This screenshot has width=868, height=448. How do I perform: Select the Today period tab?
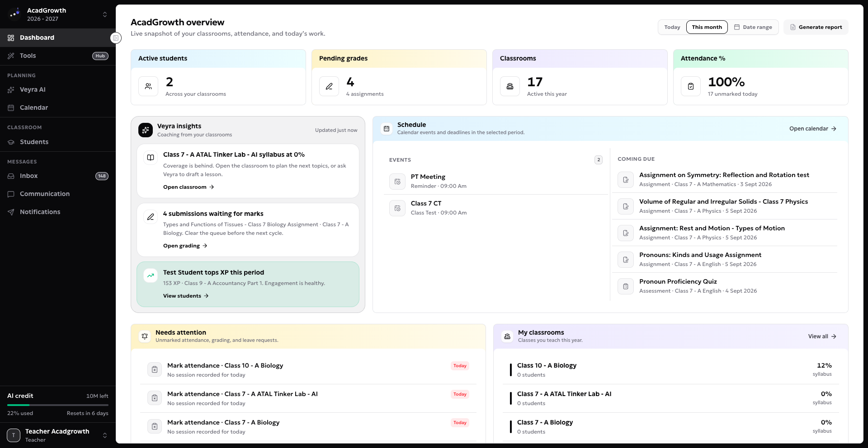point(672,27)
